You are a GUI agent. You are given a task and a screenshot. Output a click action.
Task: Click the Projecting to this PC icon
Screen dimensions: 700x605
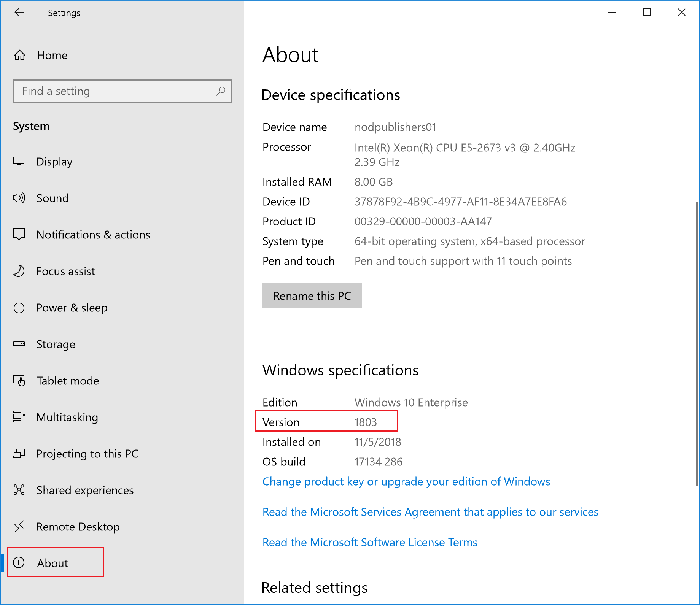click(x=19, y=453)
